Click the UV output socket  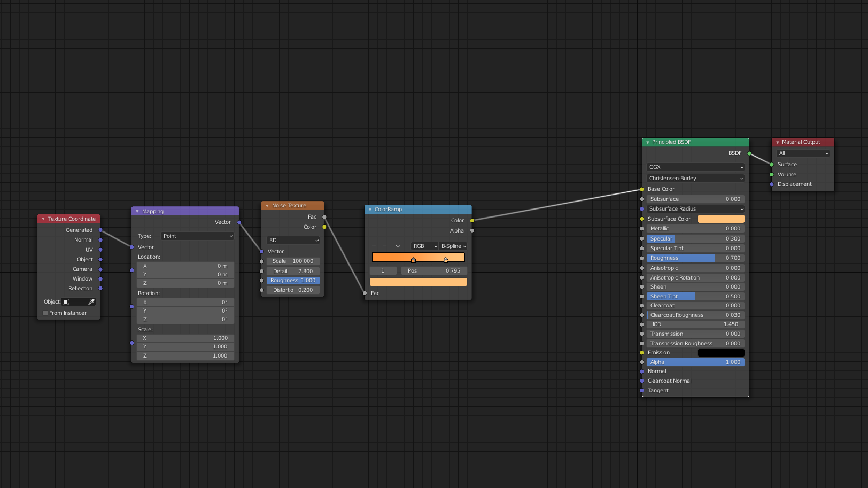tap(100, 250)
